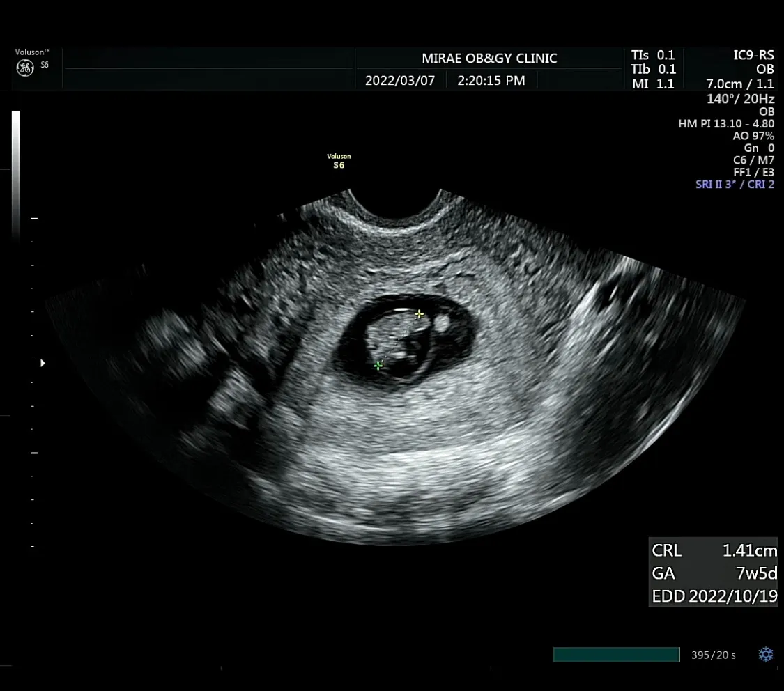Click the MIRAE OB&GY CLINIC header
The width and height of the screenshot is (784, 691).
(489, 59)
